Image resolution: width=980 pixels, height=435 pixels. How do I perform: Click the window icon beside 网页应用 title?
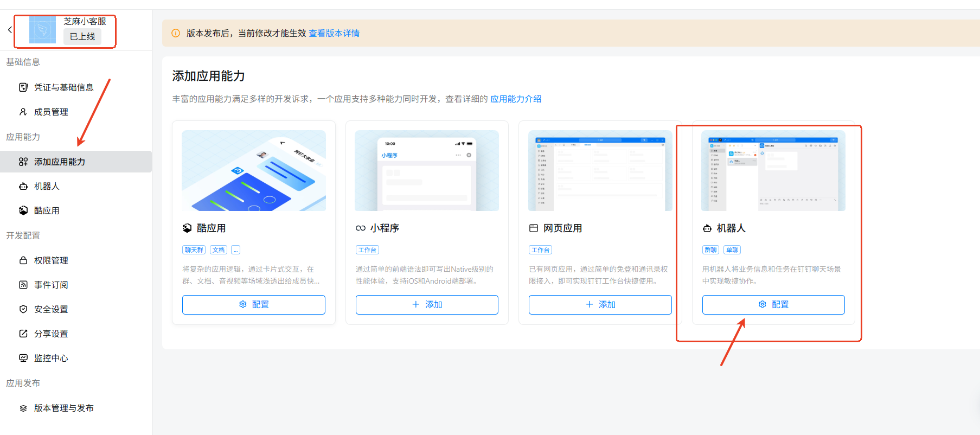click(534, 228)
